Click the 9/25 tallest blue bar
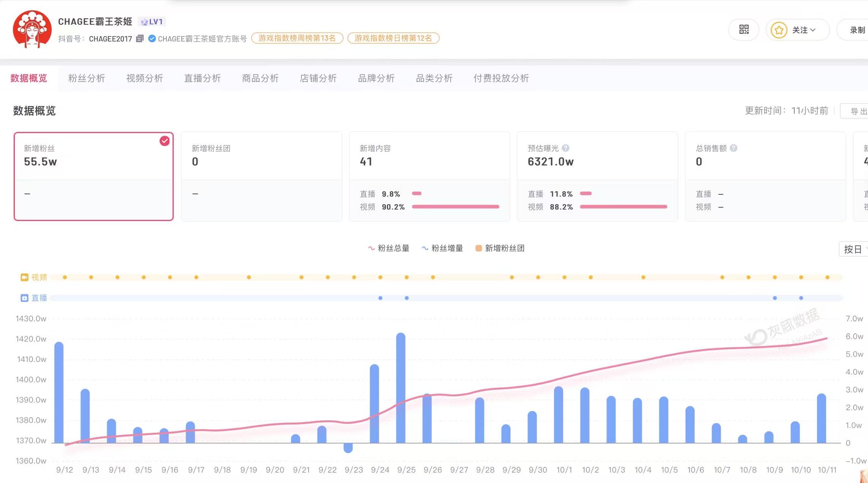 click(x=401, y=388)
